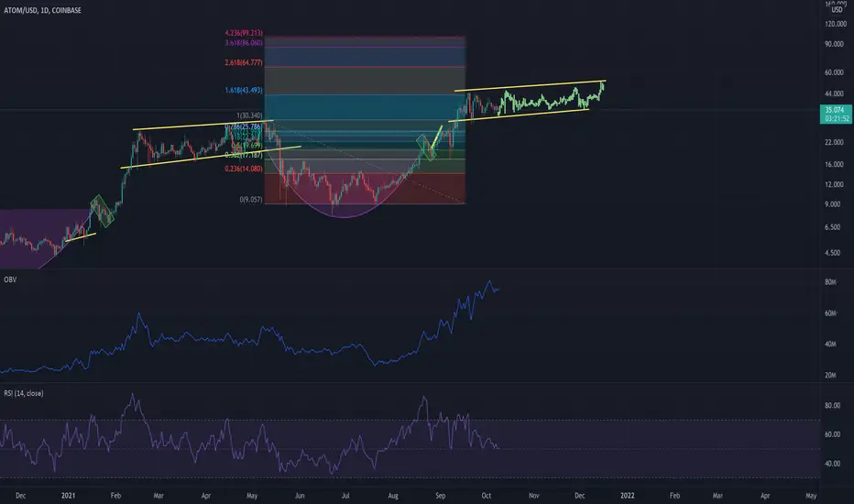Click the Jun label on time axis

click(x=300, y=496)
